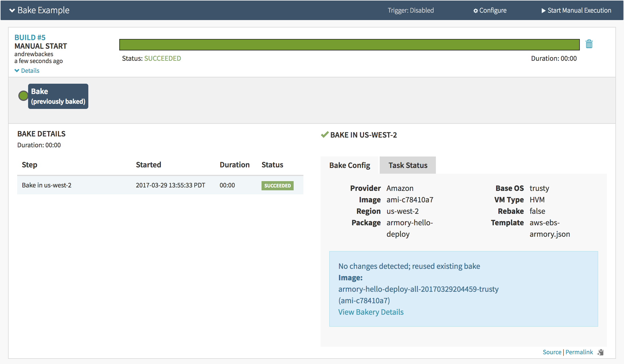
Task: Open the Permalink link
Action: pyautogui.click(x=579, y=352)
